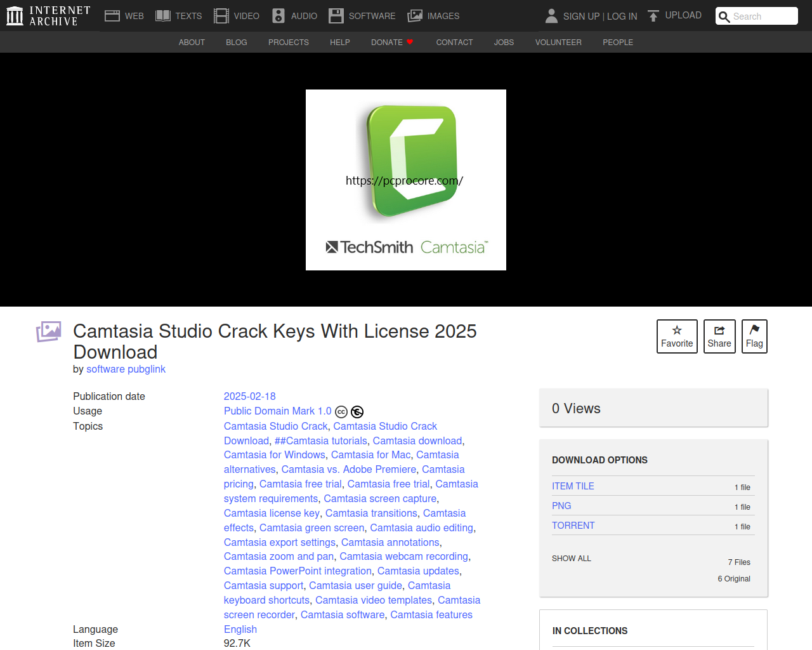Open the Internet Archive logo home link
Viewport: 812px width, 650px height.
point(48,16)
